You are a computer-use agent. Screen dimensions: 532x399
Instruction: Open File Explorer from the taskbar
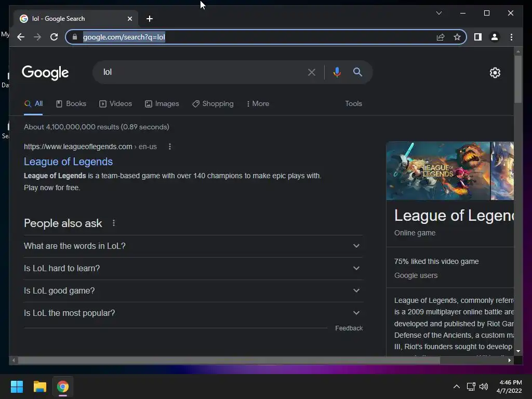point(39,387)
